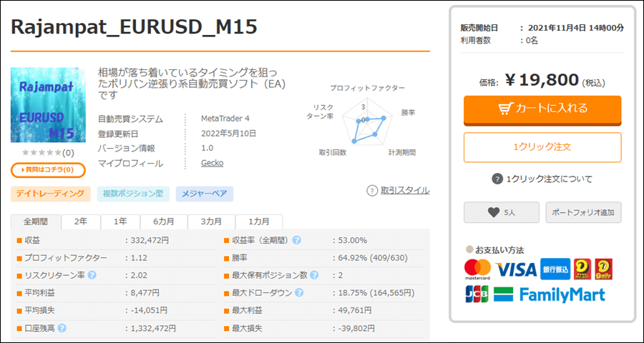Switch to the 1年 tab

coord(120,222)
